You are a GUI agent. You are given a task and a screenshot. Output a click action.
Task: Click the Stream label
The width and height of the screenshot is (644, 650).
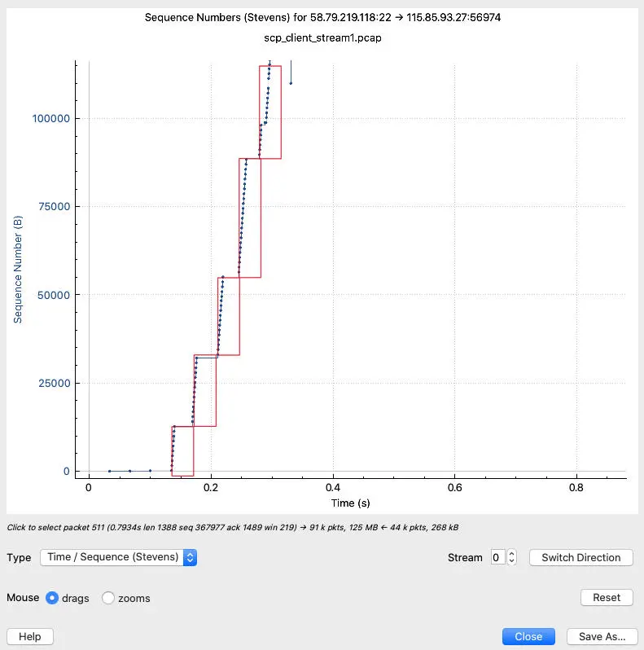(465, 558)
